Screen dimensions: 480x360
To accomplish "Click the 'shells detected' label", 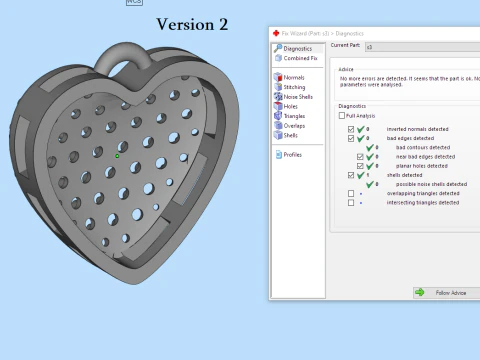I will (x=404, y=175).
